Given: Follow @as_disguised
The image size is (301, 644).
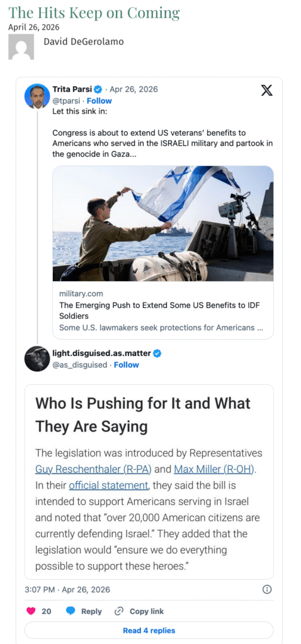Looking at the screenshot, I should click(x=126, y=365).
